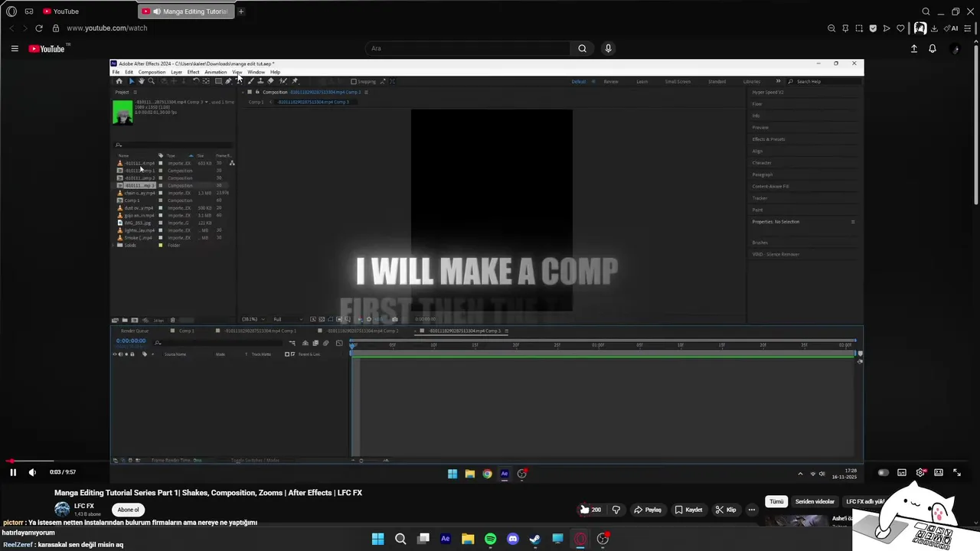Viewport: 980px width, 551px height.
Task: Dislike the video
Action: coord(616,510)
